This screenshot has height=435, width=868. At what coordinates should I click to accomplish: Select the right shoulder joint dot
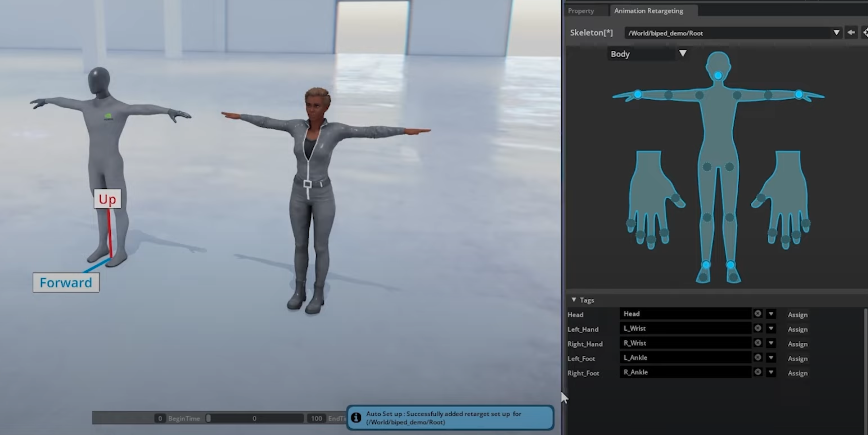point(700,95)
